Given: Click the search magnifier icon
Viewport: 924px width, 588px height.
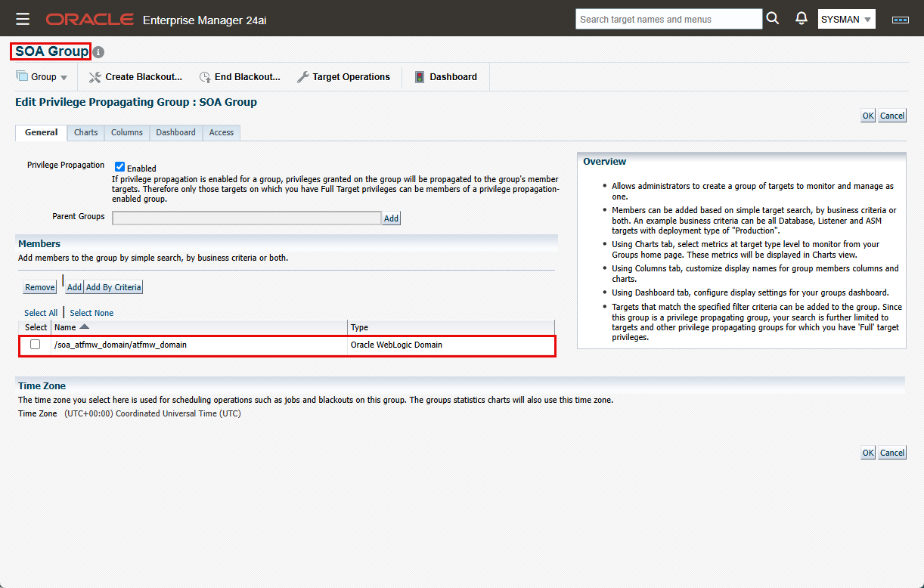Looking at the screenshot, I should [x=772, y=19].
